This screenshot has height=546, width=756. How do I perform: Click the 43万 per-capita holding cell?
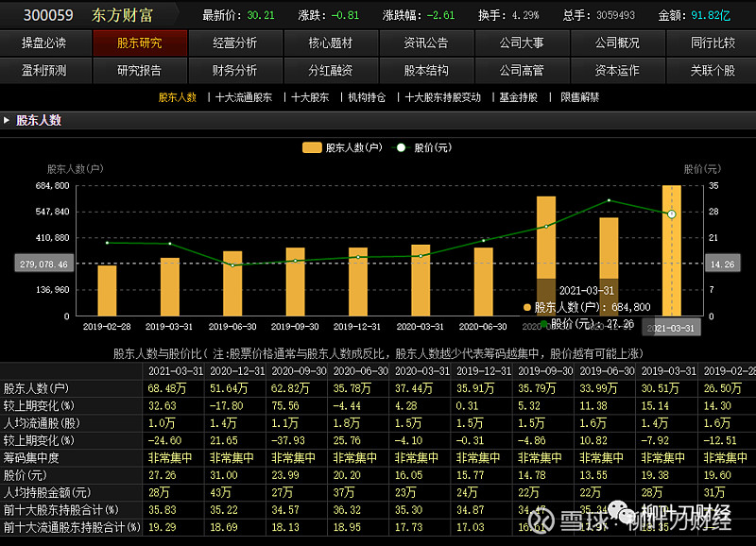click(220, 492)
